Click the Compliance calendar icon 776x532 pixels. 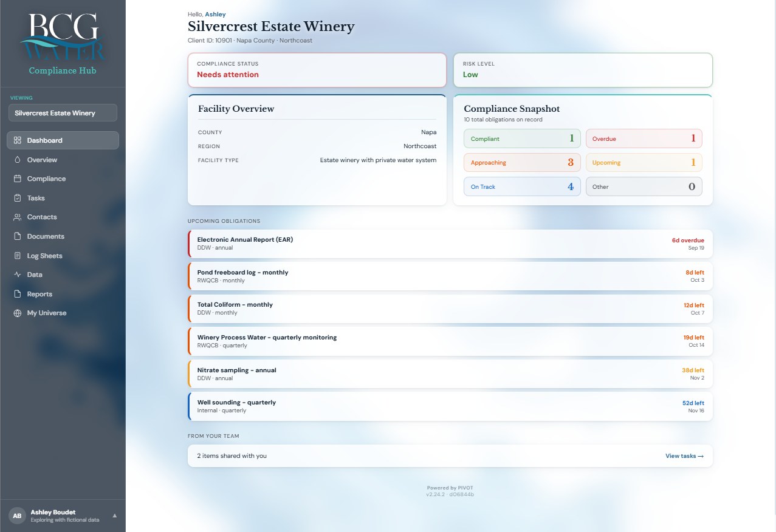[17, 179]
